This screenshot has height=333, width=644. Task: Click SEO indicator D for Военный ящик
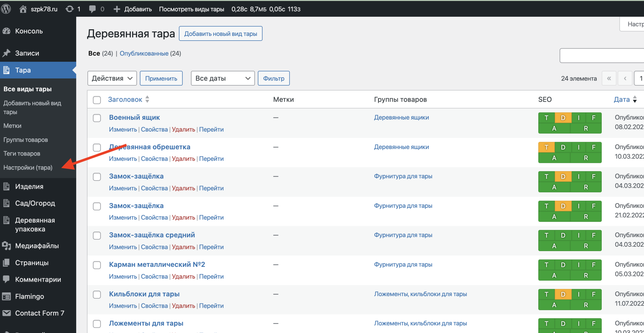click(563, 117)
